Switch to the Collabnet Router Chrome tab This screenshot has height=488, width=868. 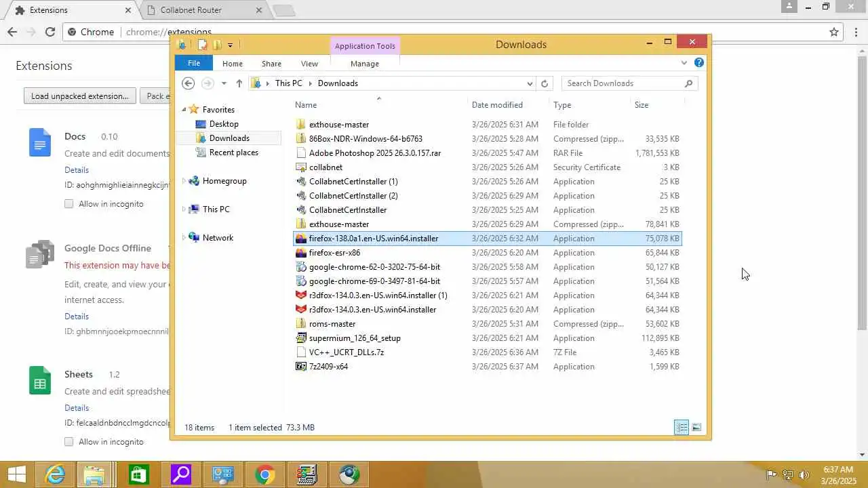click(205, 10)
